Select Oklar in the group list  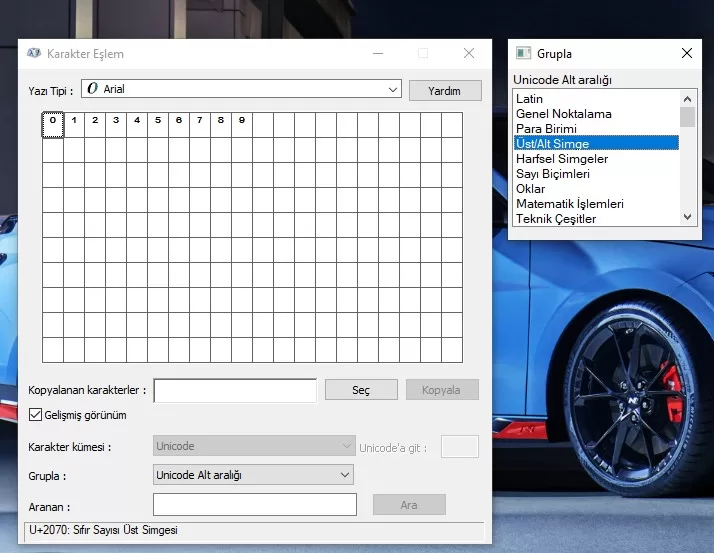tap(530, 189)
